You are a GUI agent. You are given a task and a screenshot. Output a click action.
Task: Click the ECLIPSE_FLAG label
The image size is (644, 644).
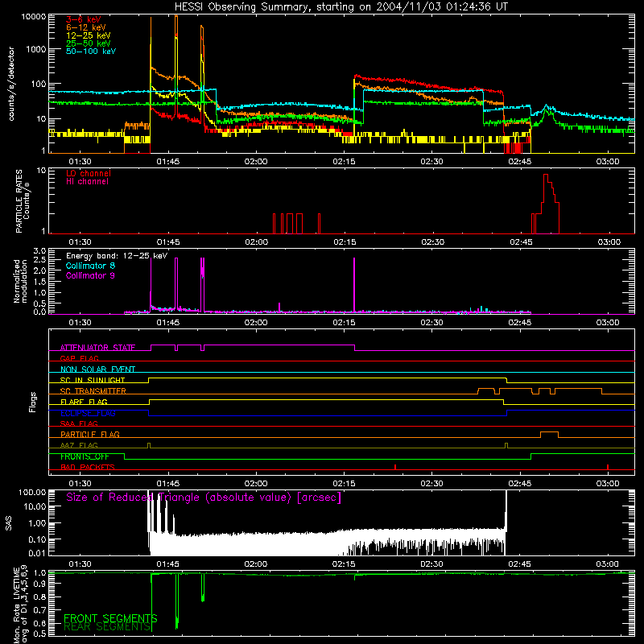click(88, 413)
